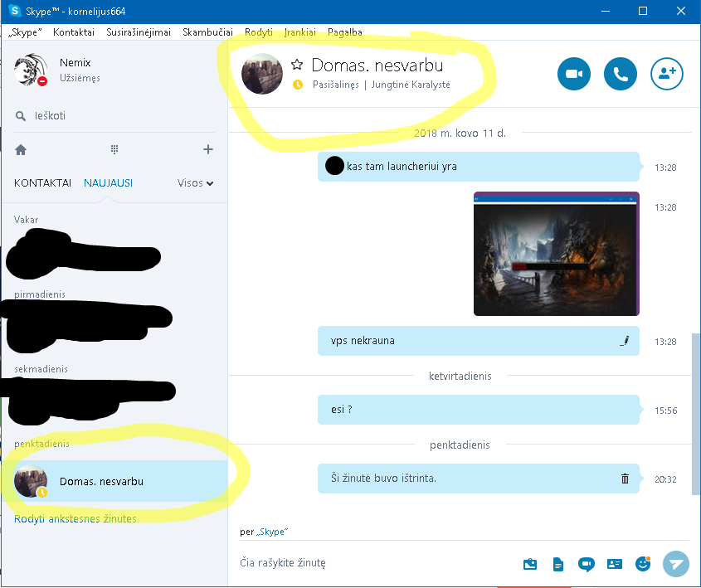Send a video message
This screenshot has width=701, height=588.
coord(586,564)
